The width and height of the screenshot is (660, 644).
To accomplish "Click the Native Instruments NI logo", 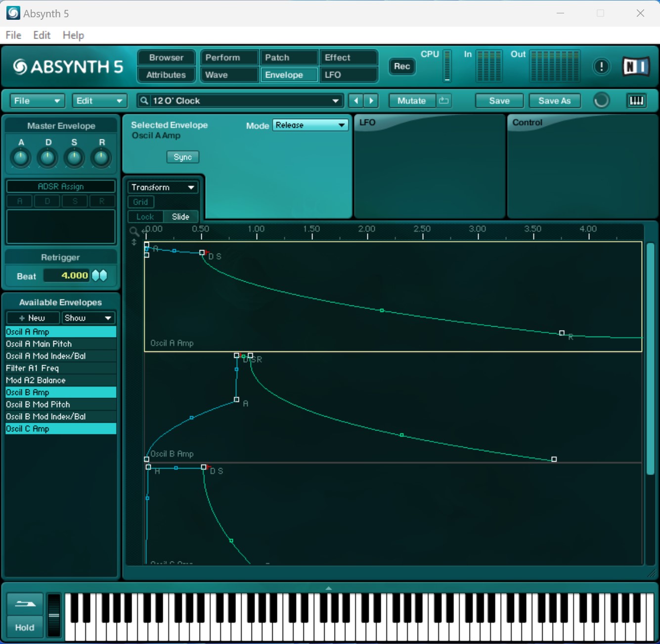I will click(x=635, y=66).
